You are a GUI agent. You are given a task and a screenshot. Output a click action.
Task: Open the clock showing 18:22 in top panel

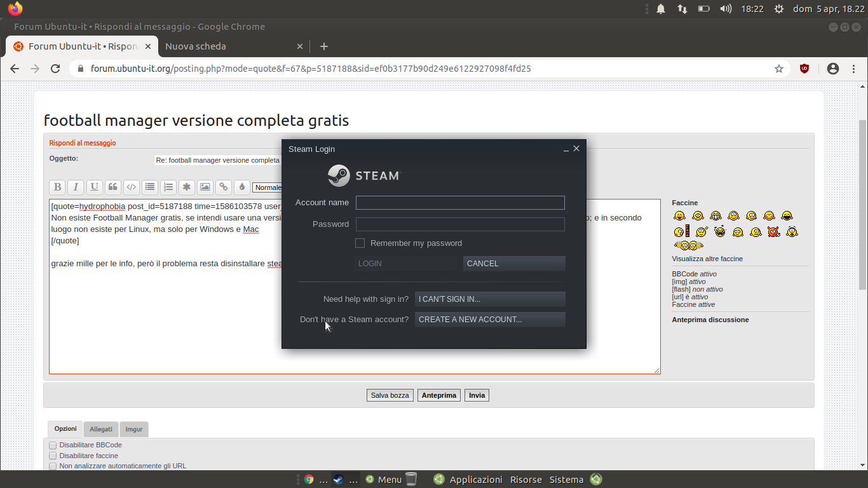point(752,9)
